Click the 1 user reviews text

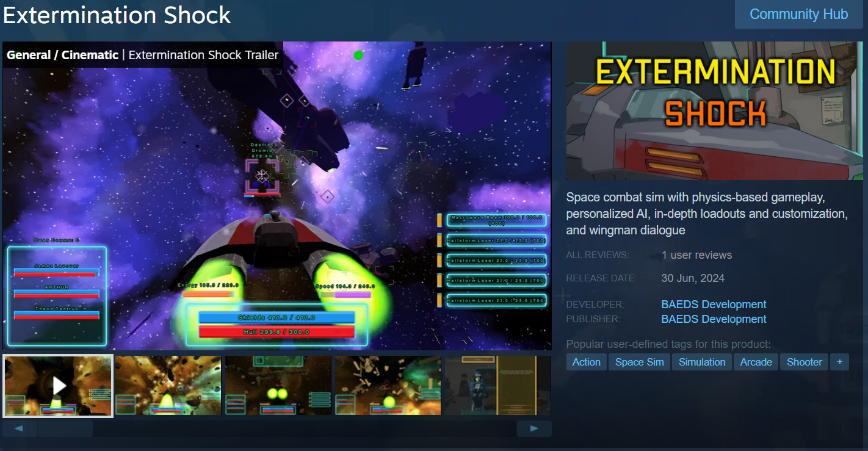point(696,255)
